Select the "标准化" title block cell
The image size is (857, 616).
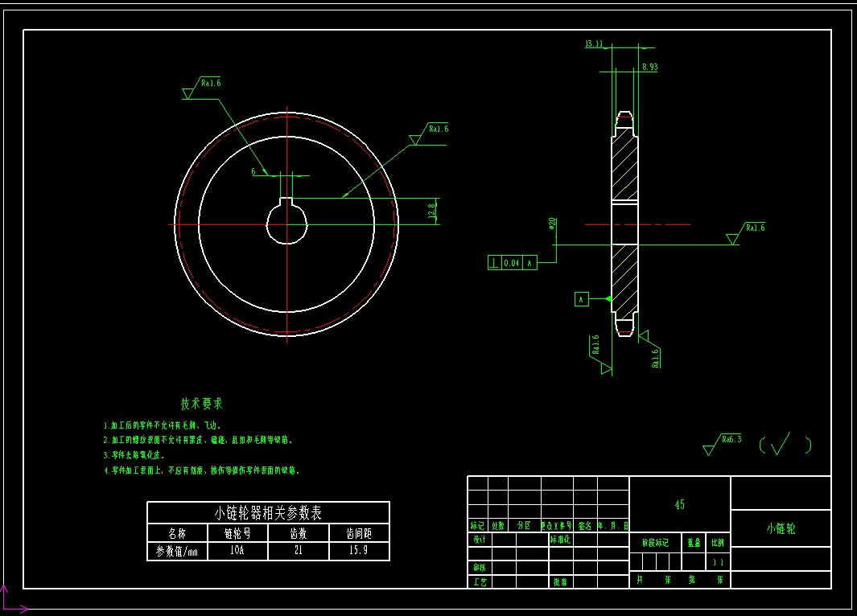pyautogui.click(x=560, y=539)
